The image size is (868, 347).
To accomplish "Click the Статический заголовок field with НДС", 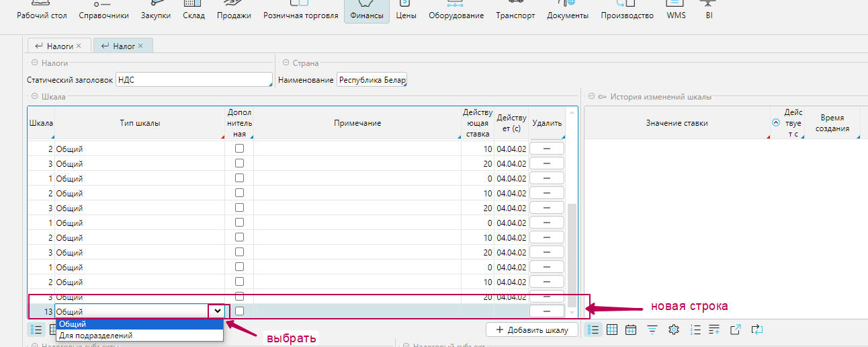I will 193,80.
